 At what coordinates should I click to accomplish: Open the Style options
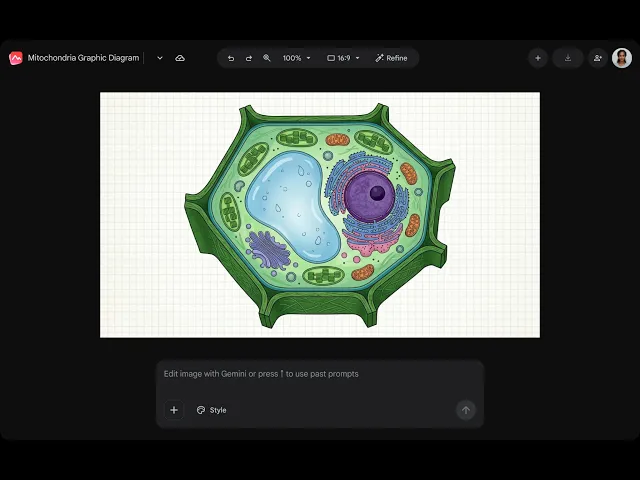tap(211, 410)
